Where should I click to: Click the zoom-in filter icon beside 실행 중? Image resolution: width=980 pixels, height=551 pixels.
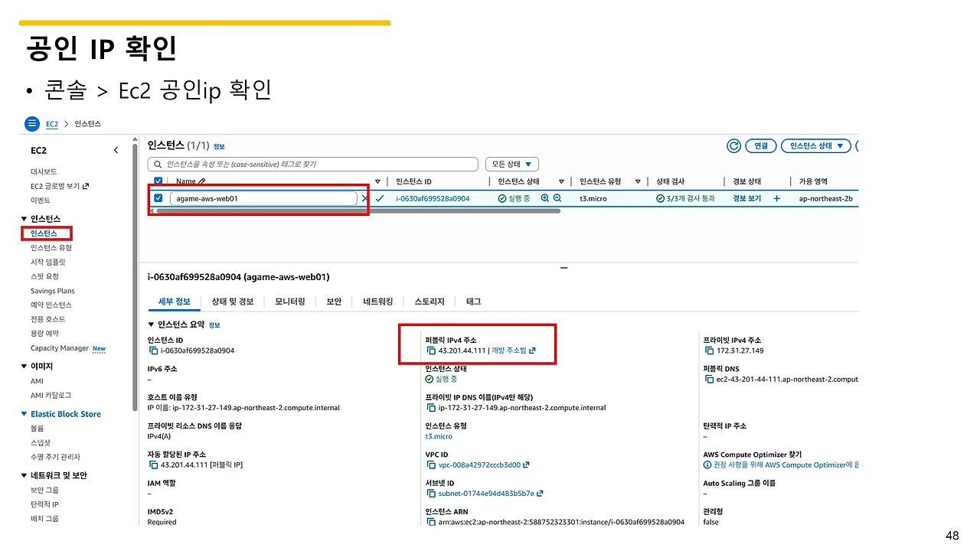[545, 198]
